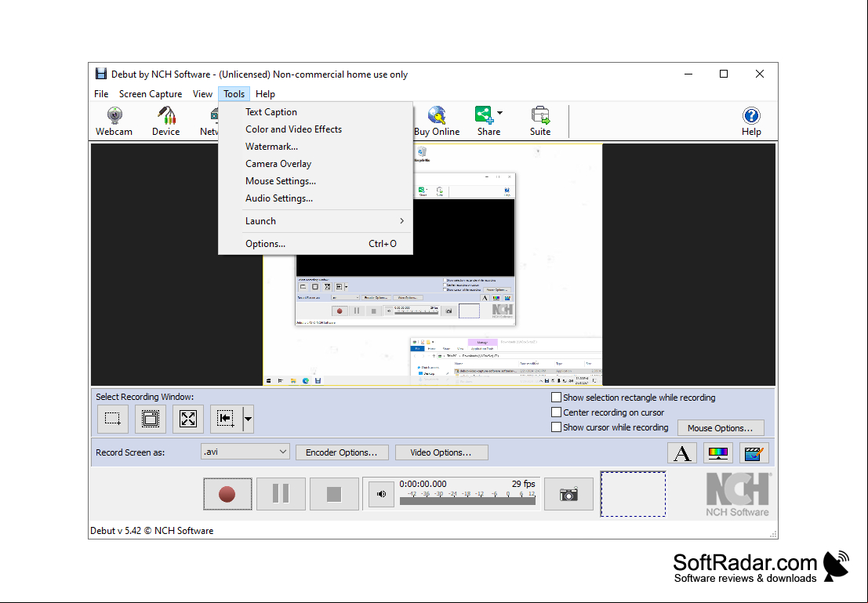Image resolution: width=868 pixels, height=603 pixels.
Task: Select fullscreen recording window tool
Action: click(188, 419)
